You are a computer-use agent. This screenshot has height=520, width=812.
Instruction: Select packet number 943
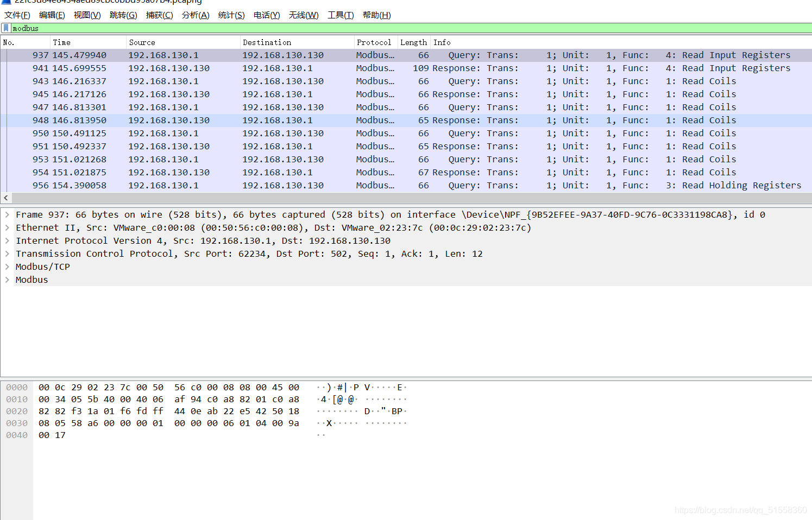406,81
